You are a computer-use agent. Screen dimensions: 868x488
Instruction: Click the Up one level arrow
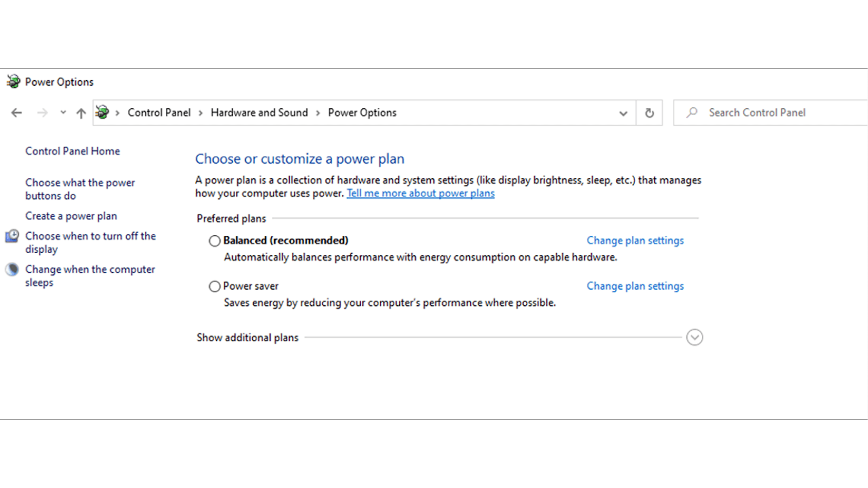pos(81,113)
